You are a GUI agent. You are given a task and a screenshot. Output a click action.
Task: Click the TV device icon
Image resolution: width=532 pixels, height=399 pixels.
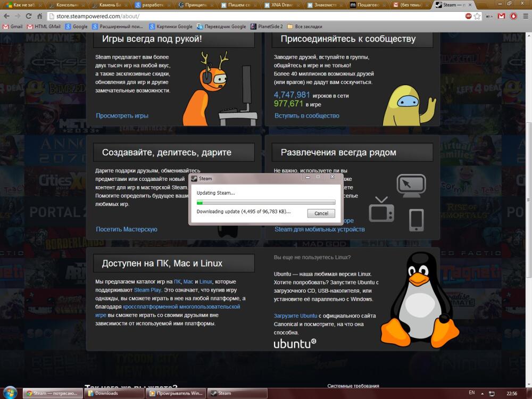click(381, 209)
